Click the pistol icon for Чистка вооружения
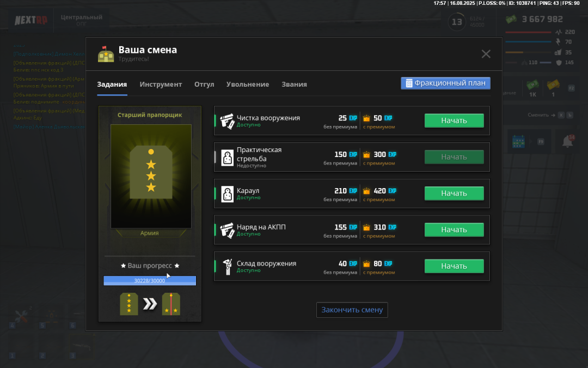Image resolution: width=588 pixels, height=368 pixels. (227, 121)
